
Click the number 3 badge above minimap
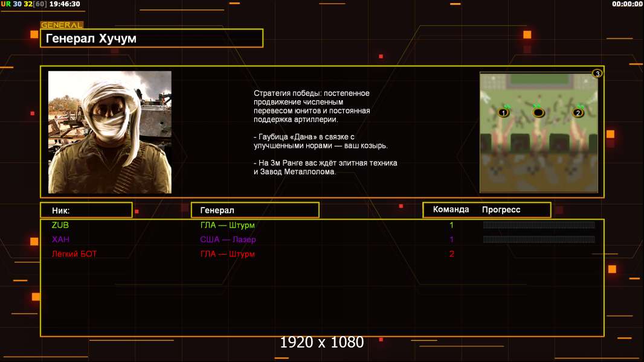tap(597, 74)
